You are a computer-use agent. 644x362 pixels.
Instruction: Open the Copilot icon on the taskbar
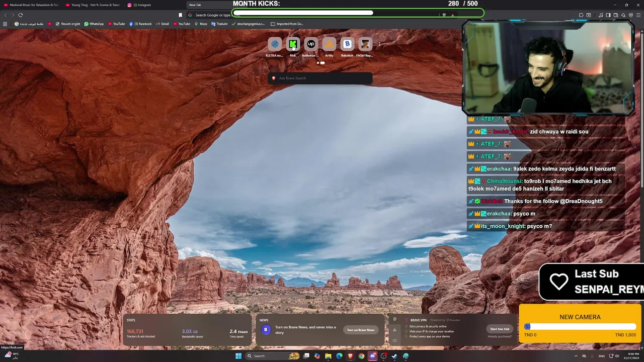(x=317, y=356)
